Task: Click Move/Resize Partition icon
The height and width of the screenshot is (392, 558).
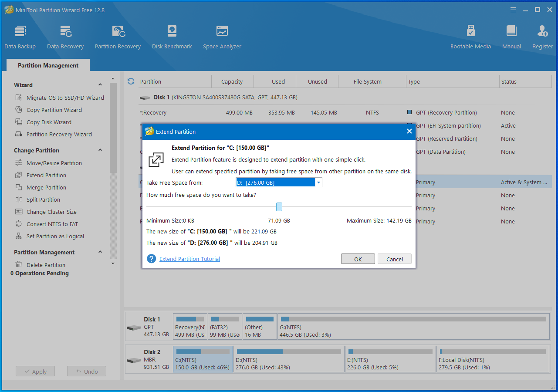Action: (19, 163)
